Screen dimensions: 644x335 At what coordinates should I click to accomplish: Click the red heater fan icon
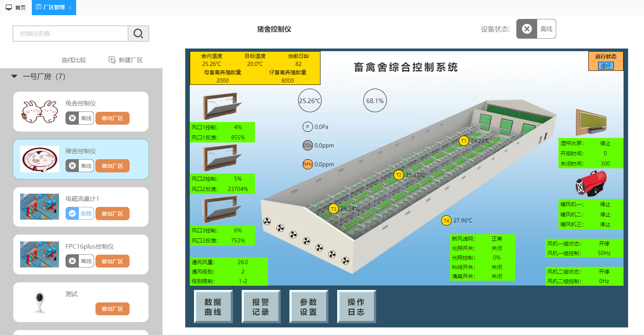pos(591,184)
